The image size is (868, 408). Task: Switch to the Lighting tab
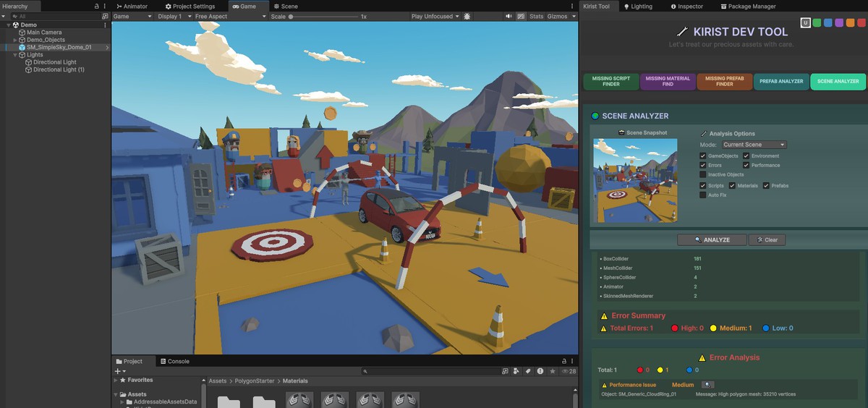click(637, 6)
